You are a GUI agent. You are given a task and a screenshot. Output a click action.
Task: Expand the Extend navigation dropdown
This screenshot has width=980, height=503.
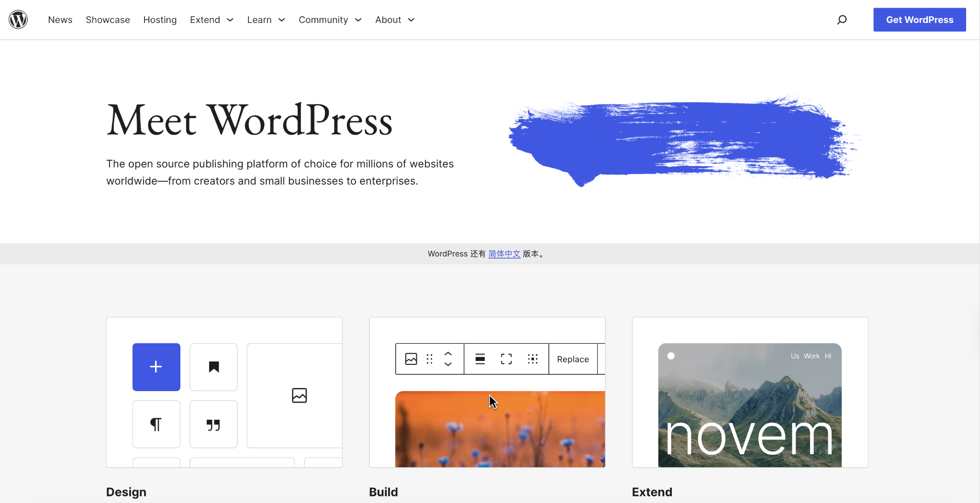click(x=211, y=20)
